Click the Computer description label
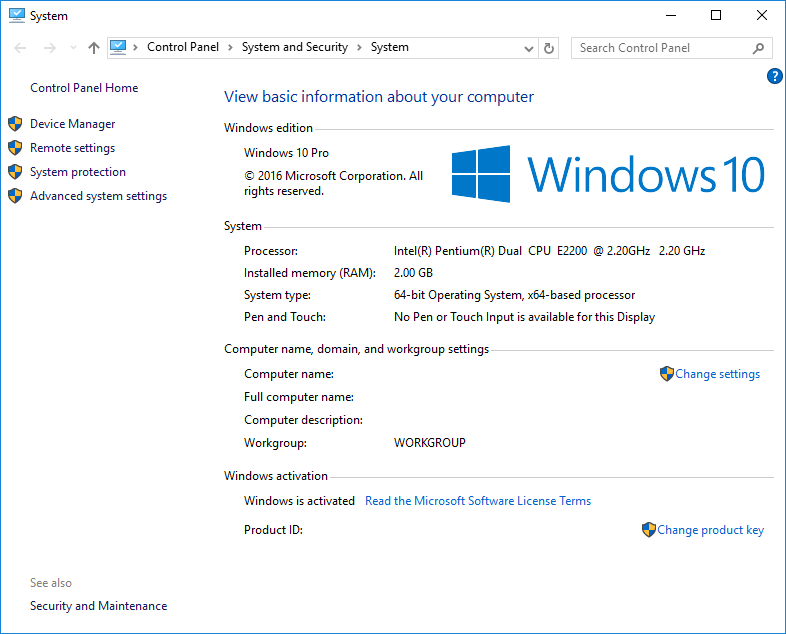The width and height of the screenshot is (786, 634). (x=303, y=420)
